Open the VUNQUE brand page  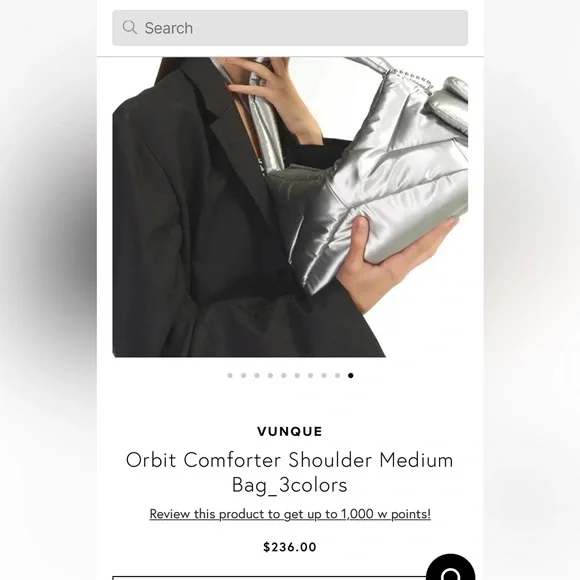pos(290,431)
